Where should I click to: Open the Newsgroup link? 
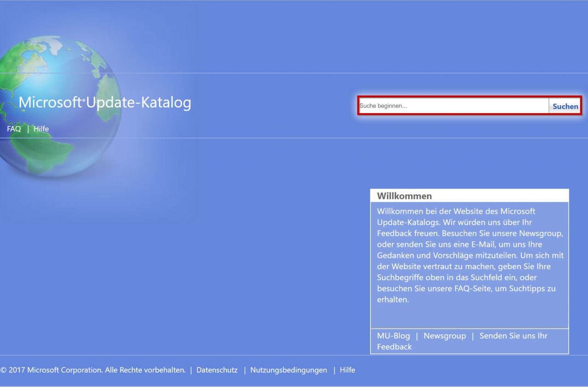445,336
